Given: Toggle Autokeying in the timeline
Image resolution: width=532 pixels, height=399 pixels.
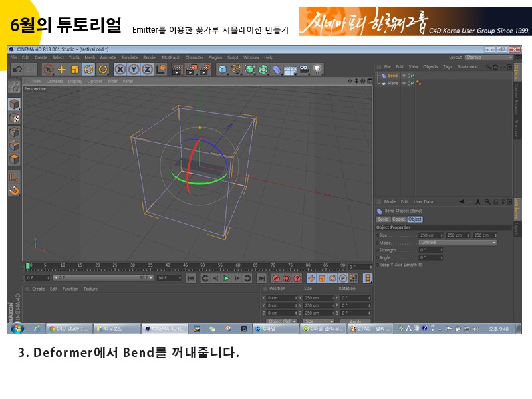Looking at the screenshot, I should click(x=287, y=278).
